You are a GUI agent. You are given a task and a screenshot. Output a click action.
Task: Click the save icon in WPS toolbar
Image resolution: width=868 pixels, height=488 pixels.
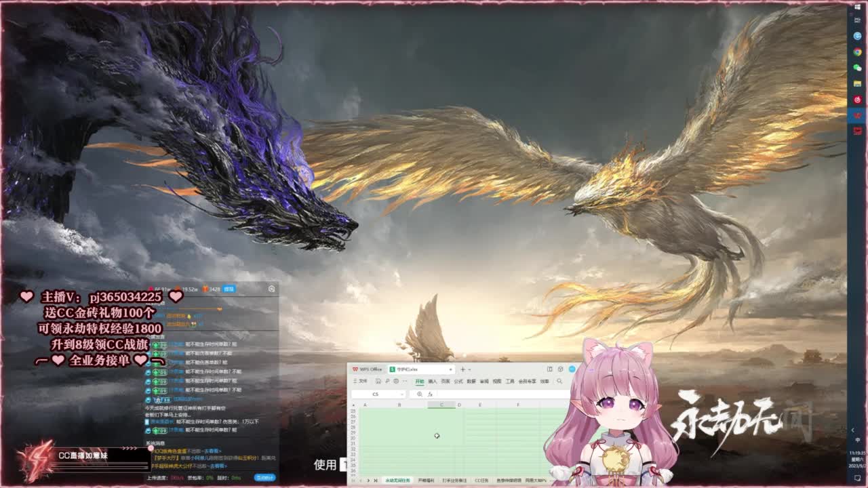pyautogui.click(x=378, y=381)
